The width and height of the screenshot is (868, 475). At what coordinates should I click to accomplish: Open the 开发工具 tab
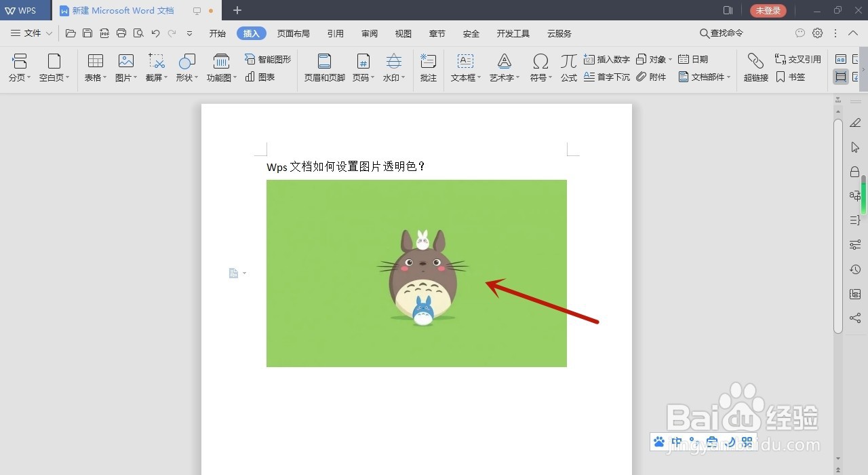pos(513,33)
